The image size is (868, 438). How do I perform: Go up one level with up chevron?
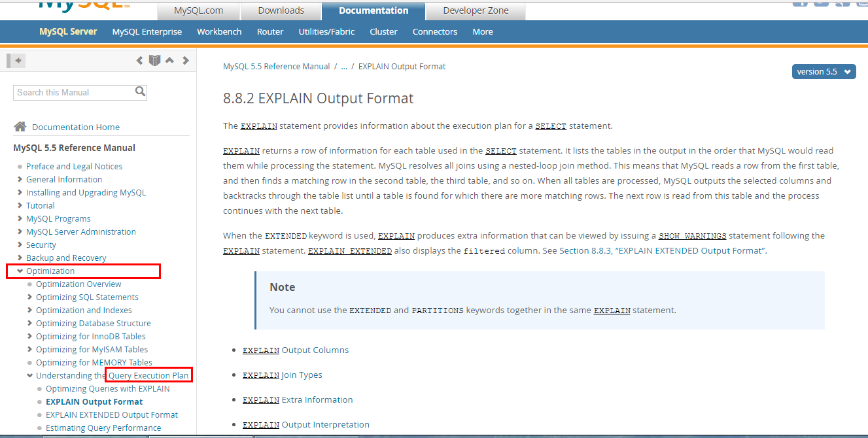point(170,61)
